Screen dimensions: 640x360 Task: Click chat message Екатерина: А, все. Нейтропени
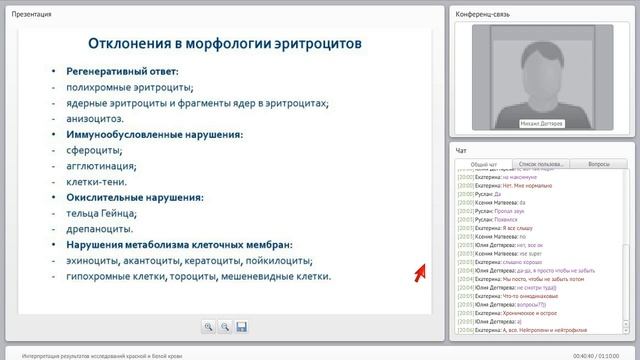pos(522,330)
